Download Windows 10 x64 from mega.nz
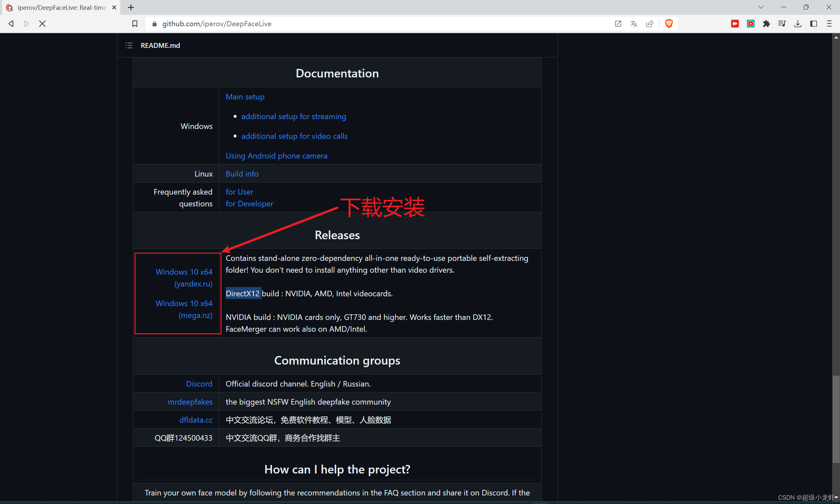 184,309
